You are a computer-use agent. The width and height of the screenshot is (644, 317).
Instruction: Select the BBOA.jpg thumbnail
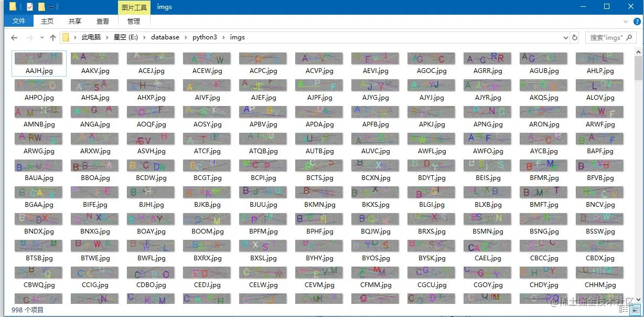[x=95, y=165]
